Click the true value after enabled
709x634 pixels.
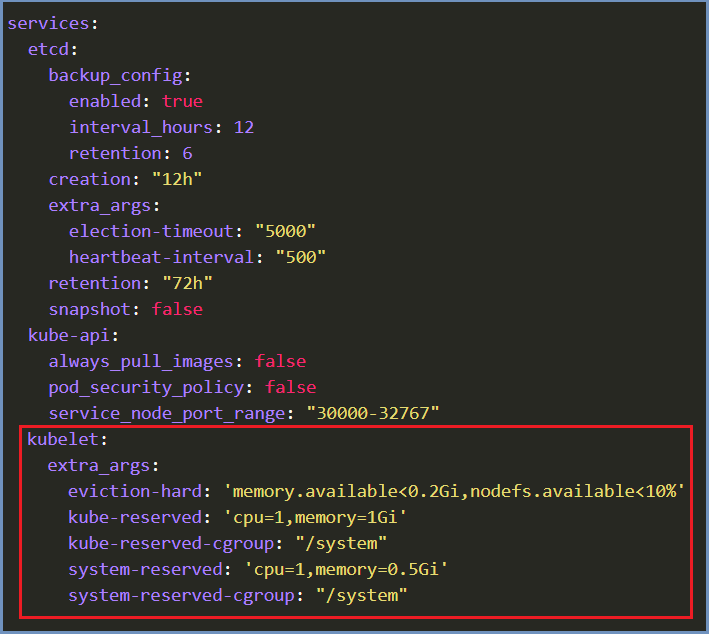[183, 101]
